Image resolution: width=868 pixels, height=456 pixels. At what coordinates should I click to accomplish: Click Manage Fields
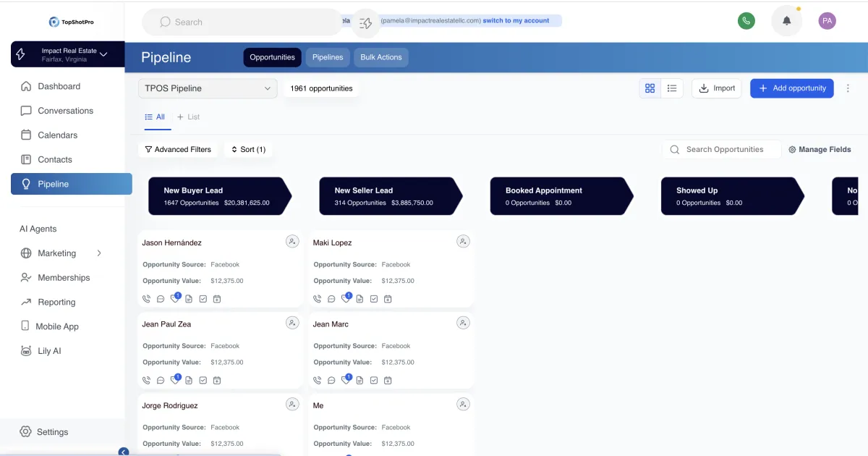[820, 150]
